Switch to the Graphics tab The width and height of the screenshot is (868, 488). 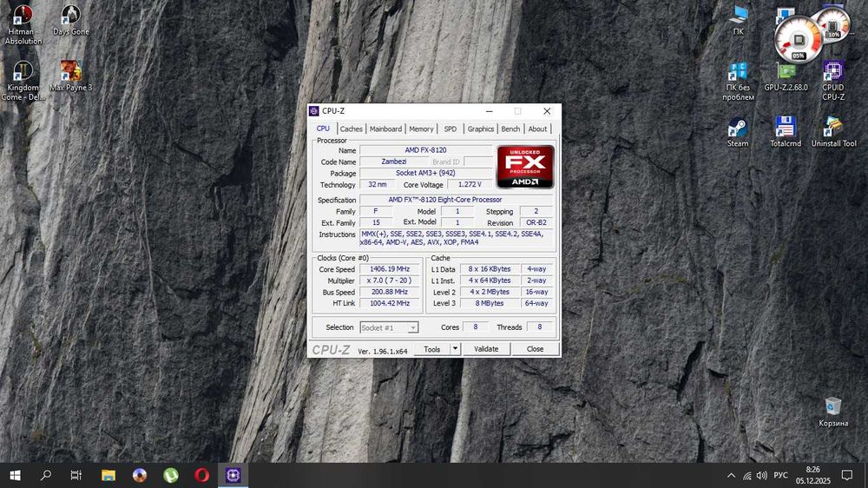(481, 129)
